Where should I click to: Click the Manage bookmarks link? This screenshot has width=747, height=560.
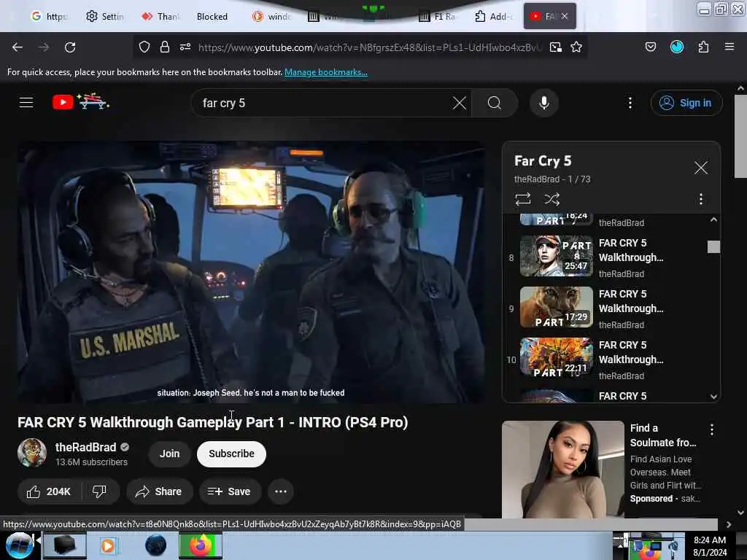(x=326, y=72)
